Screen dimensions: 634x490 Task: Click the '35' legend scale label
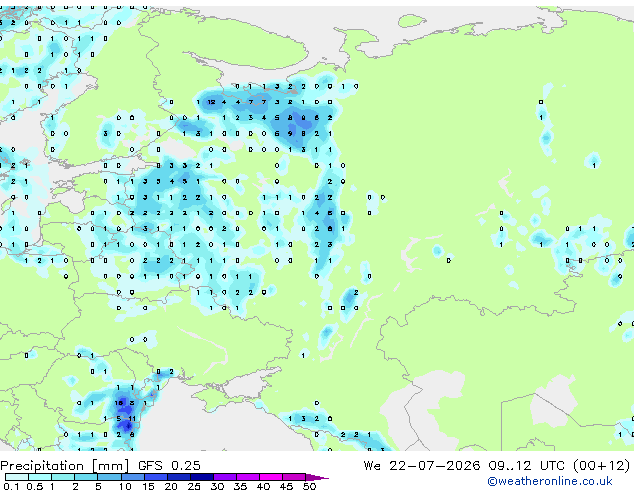(x=240, y=486)
